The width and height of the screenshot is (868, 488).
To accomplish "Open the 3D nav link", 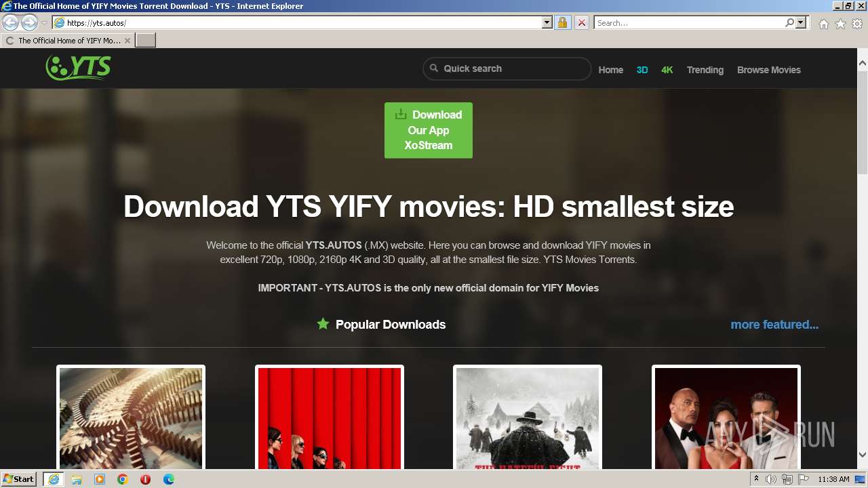I will (642, 70).
